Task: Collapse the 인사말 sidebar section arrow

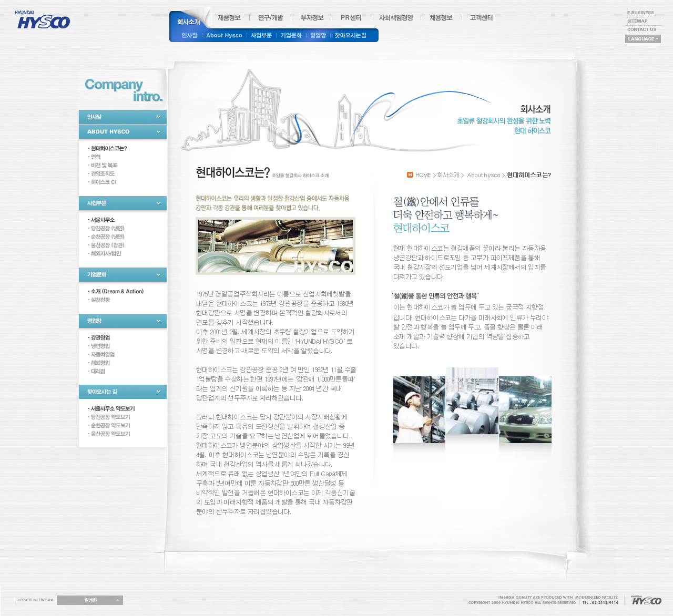Action: [158, 117]
